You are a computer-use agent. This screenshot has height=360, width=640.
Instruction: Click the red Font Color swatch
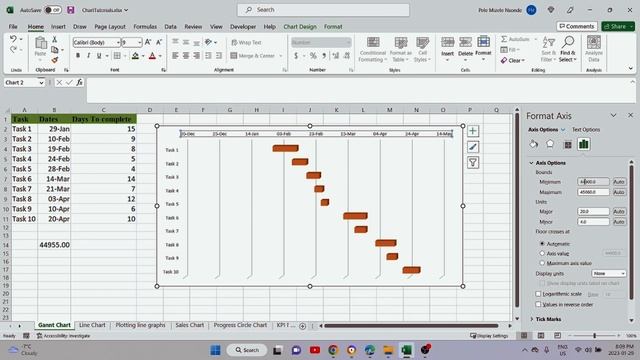click(x=152, y=56)
